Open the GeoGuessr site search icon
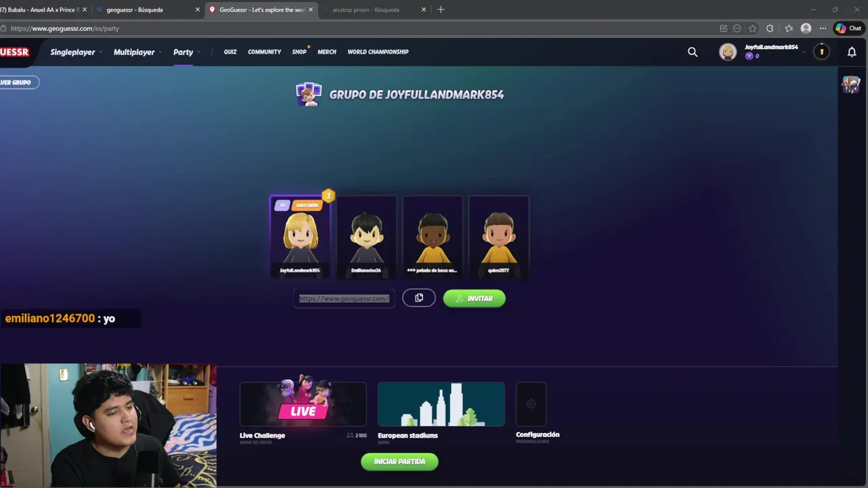The height and width of the screenshot is (488, 868). tap(692, 52)
